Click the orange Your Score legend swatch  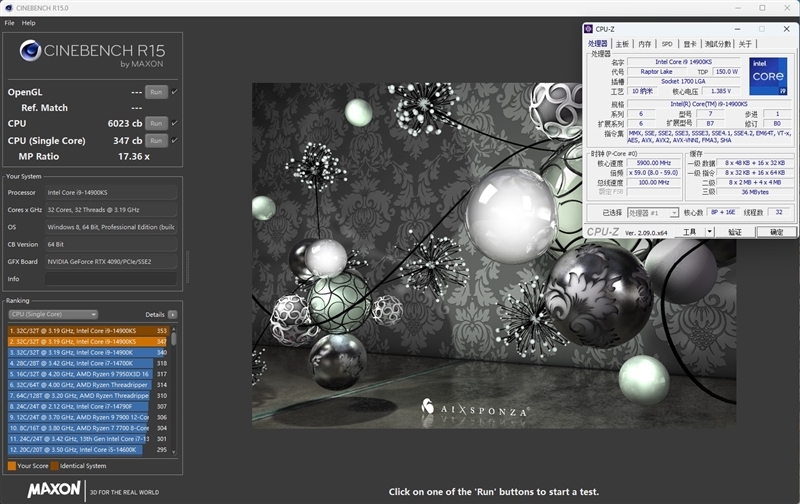click(x=12, y=466)
